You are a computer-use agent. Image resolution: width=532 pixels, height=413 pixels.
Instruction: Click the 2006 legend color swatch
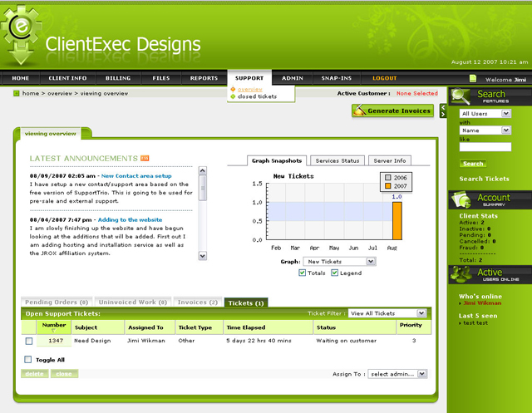click(388, 177)
